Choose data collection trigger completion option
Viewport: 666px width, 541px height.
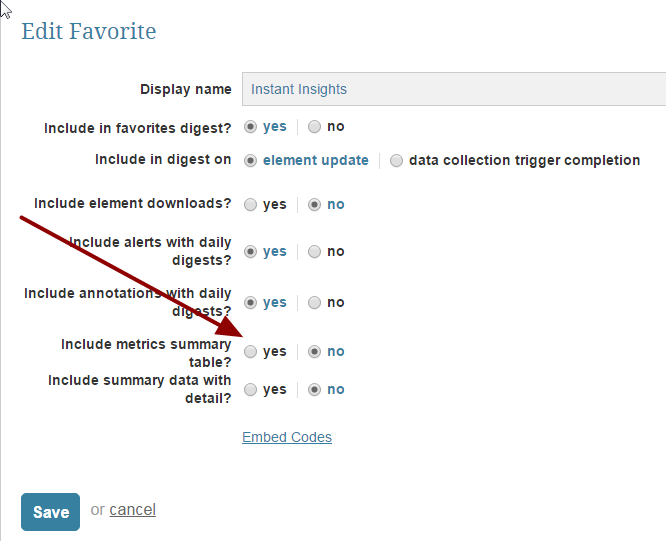click(x=397, y=160)
